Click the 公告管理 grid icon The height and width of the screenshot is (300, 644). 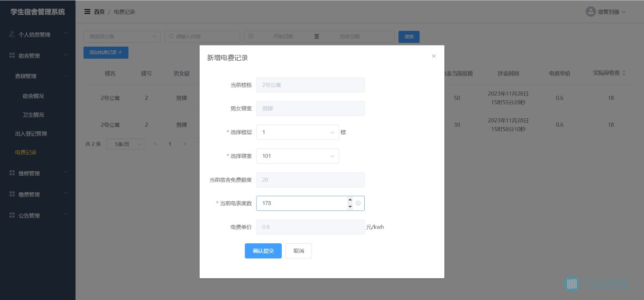coord(12,215)
